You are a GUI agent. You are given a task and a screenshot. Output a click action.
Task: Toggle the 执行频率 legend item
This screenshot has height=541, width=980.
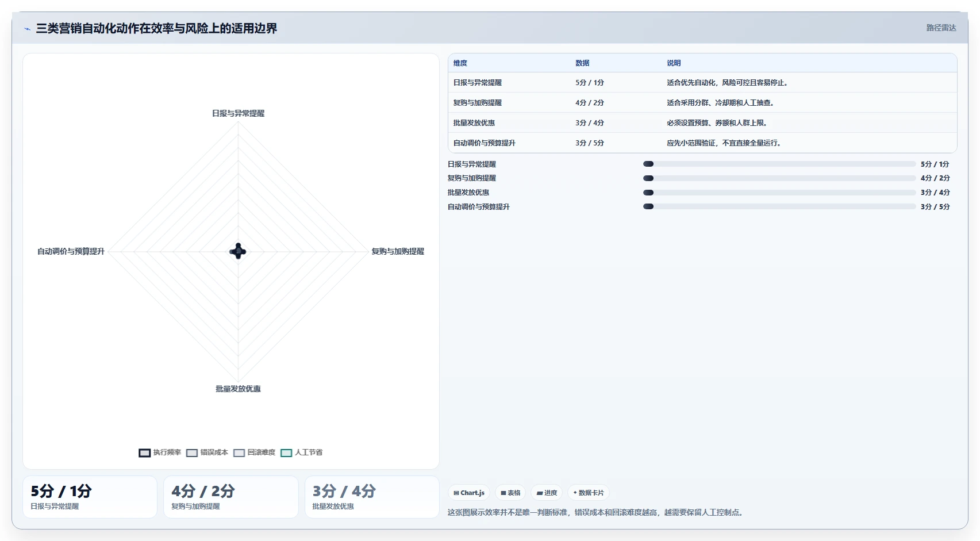tap(160, 452)
